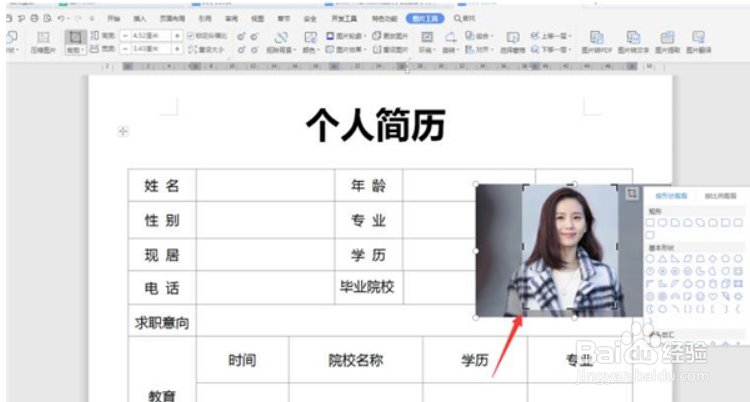The width and height of the screenshot is (750, 402).
Task: Switch to Crop by Ratio (按比例裁剪) tab
Action: click(720, 196)
